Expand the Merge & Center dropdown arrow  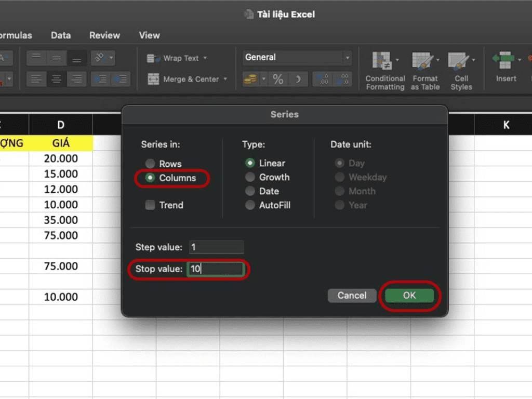[x=225, y=79]
